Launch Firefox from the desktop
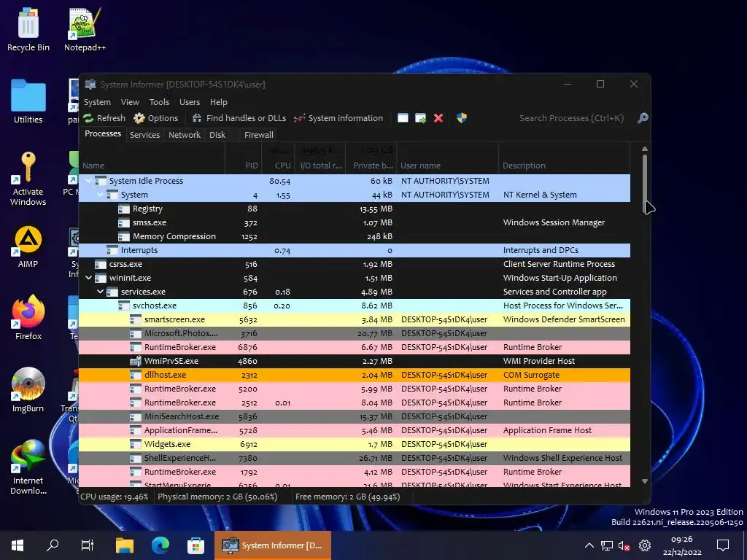This screenshot has height=560, width=747. pos(28,318)
